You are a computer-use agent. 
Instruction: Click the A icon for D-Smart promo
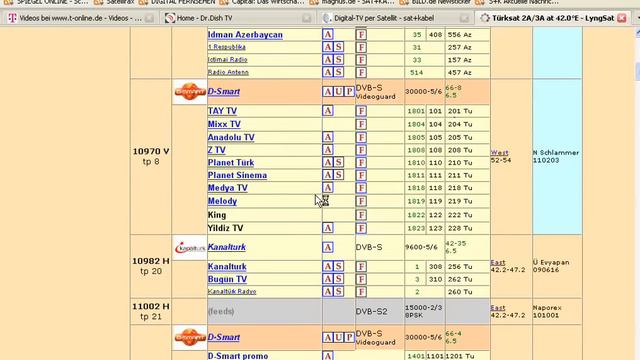(x=328, y=356)
